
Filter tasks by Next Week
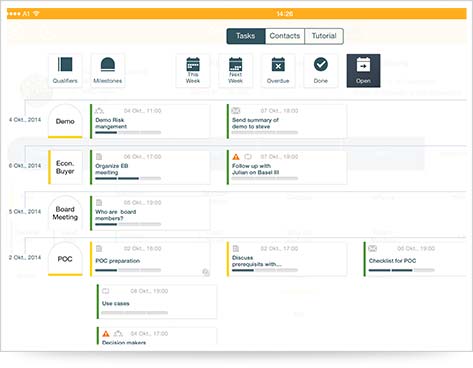(x=235, y=71)
